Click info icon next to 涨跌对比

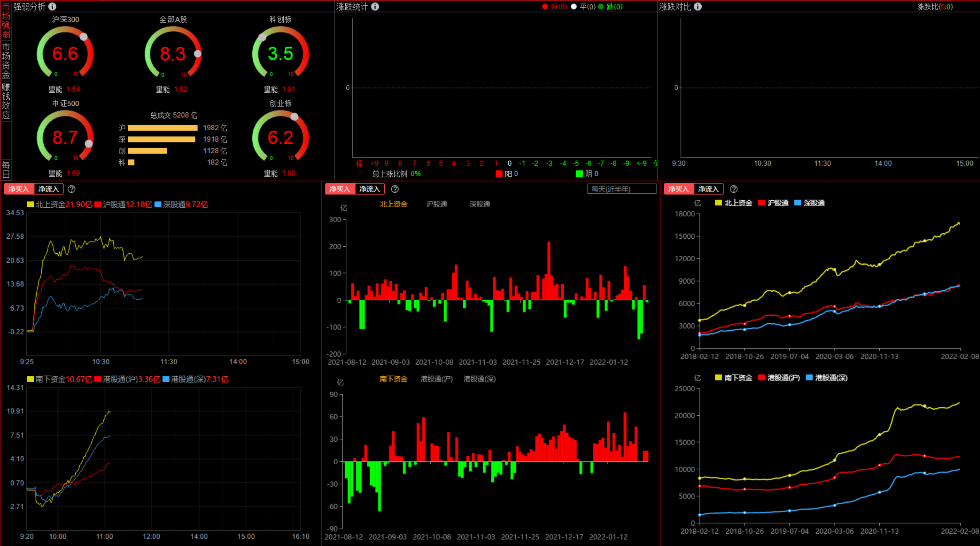point(698,7)
